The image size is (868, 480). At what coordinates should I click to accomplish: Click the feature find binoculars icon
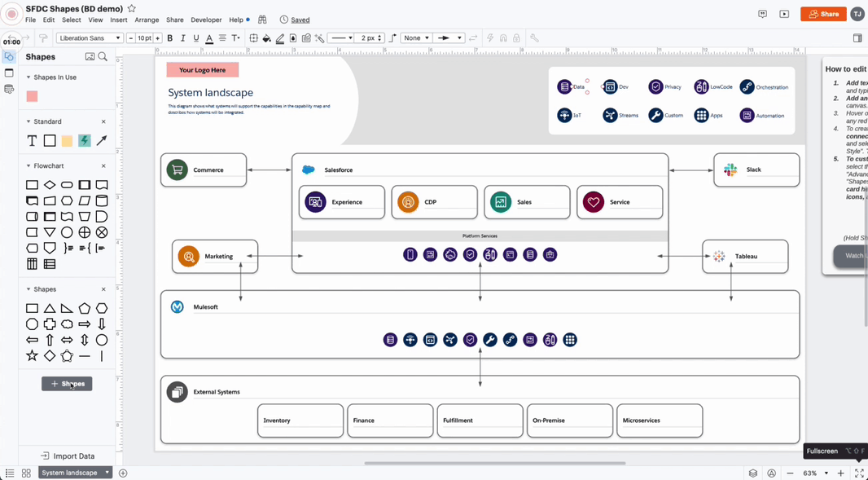262,20
